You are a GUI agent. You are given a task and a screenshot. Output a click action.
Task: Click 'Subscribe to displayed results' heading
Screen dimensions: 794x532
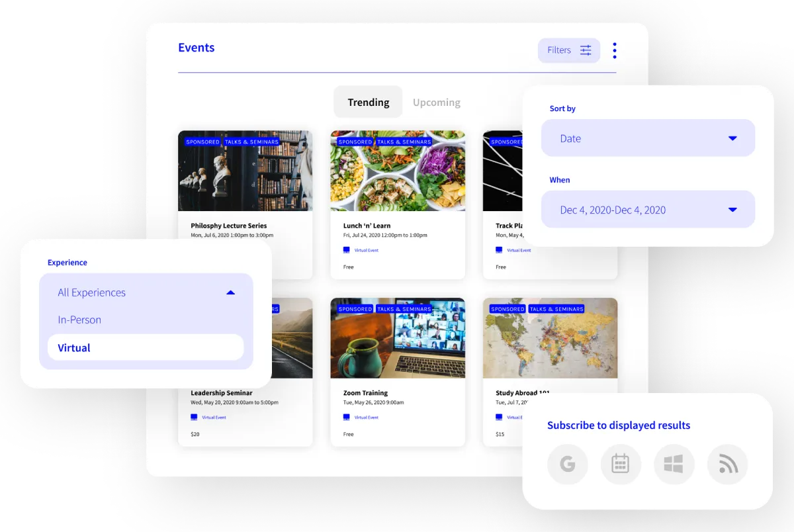[x=619, y=425]
